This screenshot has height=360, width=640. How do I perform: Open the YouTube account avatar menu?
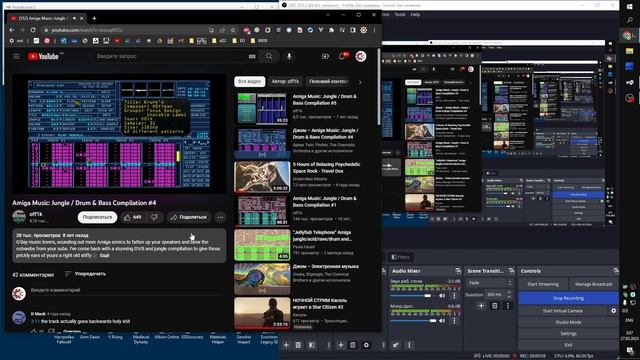(360, 56)
